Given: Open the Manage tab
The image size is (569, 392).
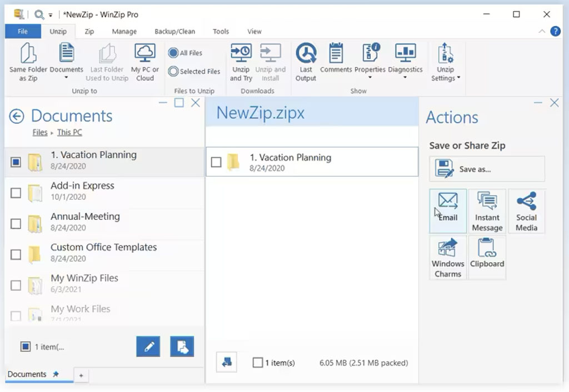Looking at the screenshot, I should (x=124, y=32).
